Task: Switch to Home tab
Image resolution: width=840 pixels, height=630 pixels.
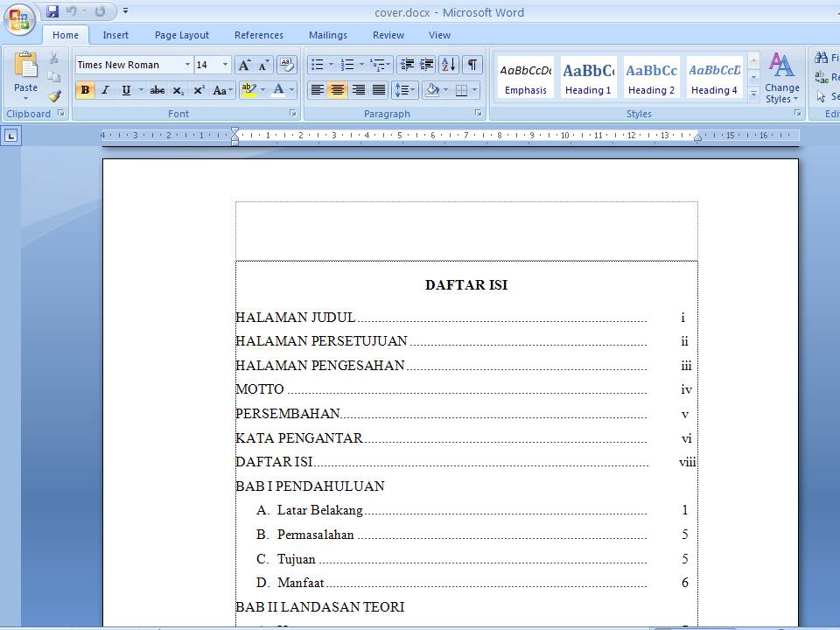Action: click(x=66, y=35)
